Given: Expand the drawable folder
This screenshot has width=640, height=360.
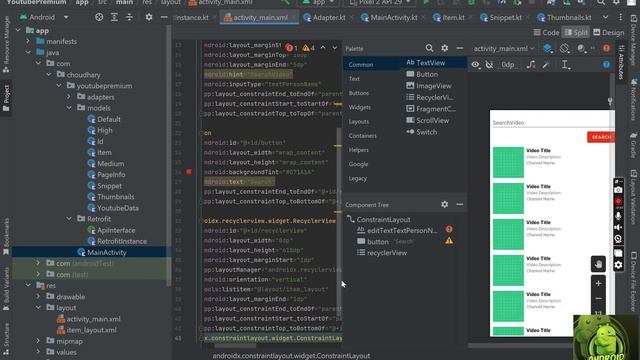Looking at the screenshot, I should 38,297.
